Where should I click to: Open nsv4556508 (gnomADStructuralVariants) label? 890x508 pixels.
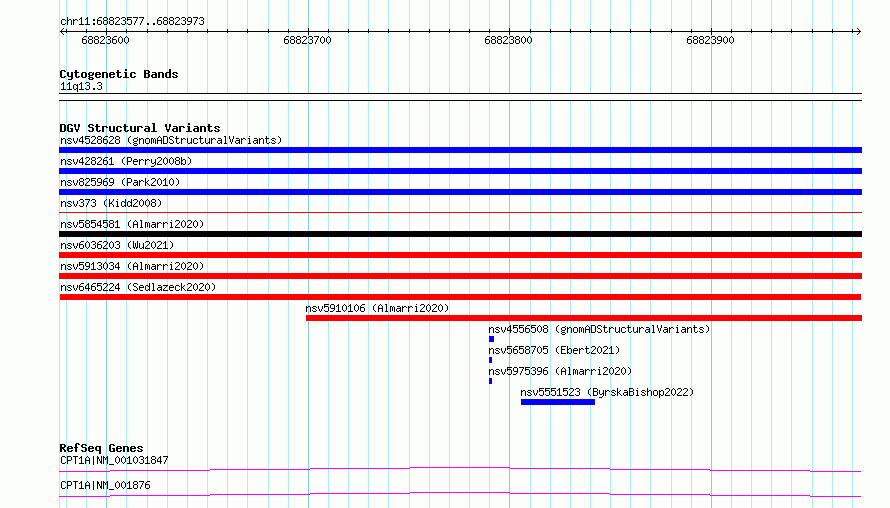[x=599, y=329]
